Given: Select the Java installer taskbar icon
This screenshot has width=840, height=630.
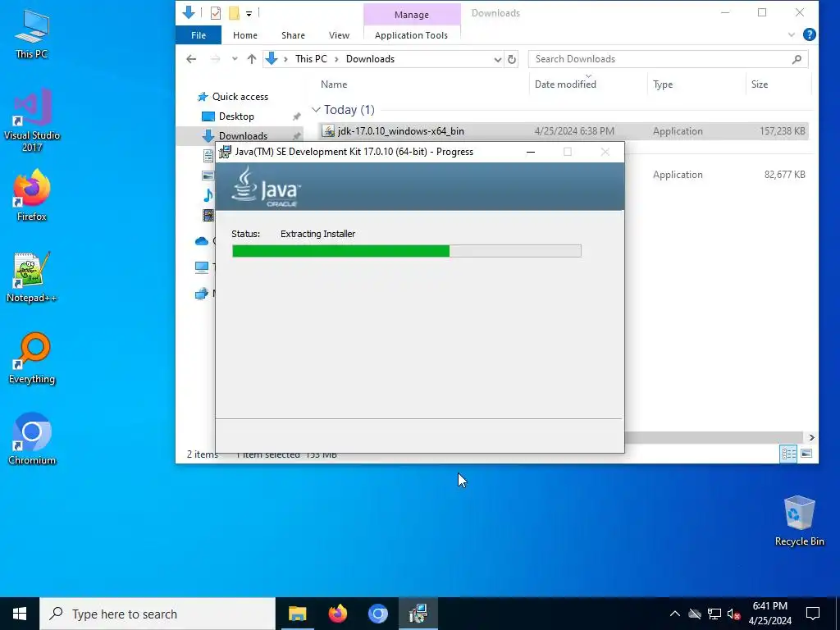Looking at the screenshot, I should (418, 614).
